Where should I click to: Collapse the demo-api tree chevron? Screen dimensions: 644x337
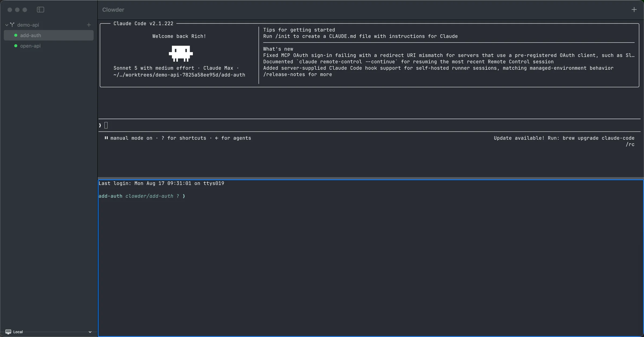pos(7,25)
